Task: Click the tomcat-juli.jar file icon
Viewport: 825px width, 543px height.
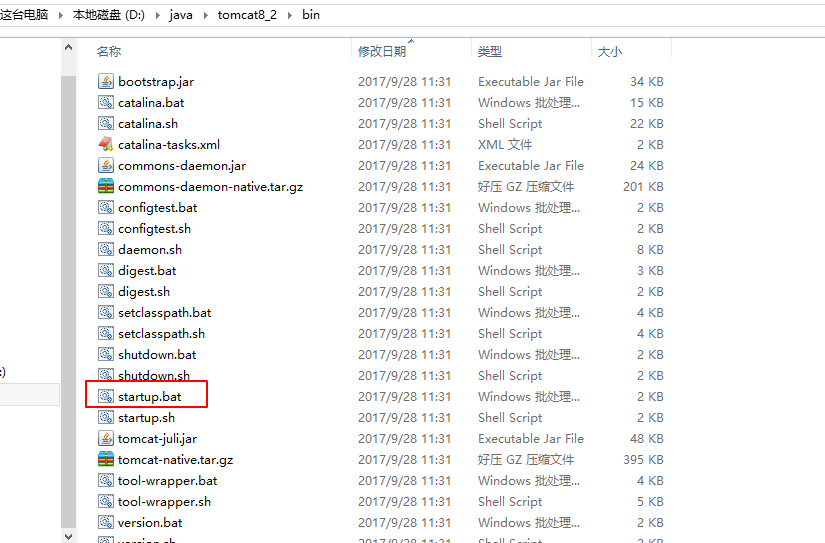Action: (106, 438)
